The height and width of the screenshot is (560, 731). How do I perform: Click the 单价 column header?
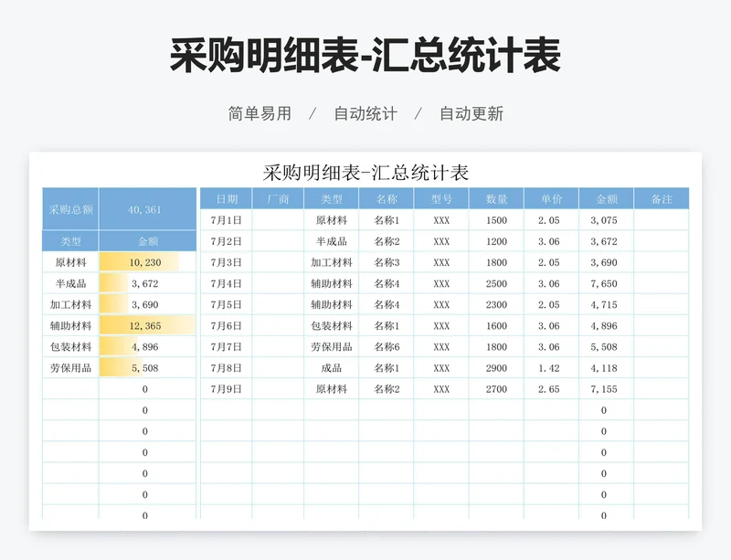tap(552, 198)
